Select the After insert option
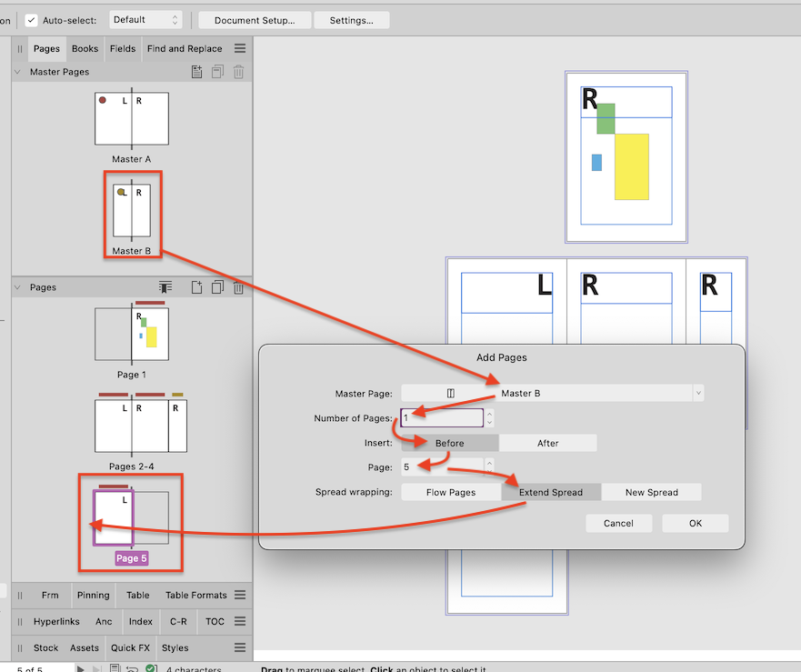The image size is (801, 672). pos(548,442)
